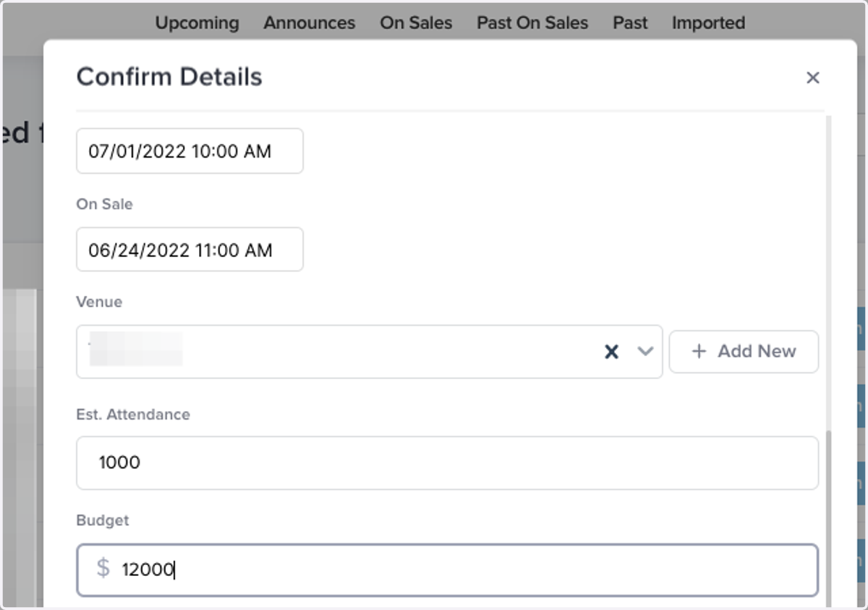The width and height of the screenshot is (868, 610).
Task: Focus the Est. Attendance field
Action: (447, 463)
